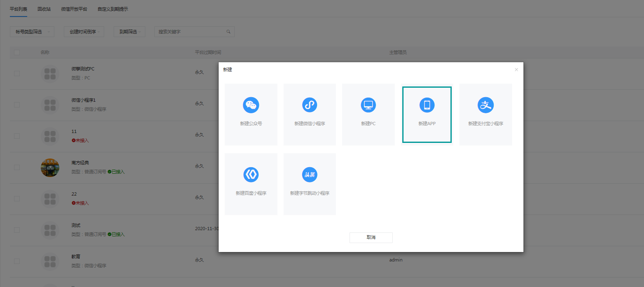
Task: Tick the select-all checkbox in table header
Action: tap(16, 52)
